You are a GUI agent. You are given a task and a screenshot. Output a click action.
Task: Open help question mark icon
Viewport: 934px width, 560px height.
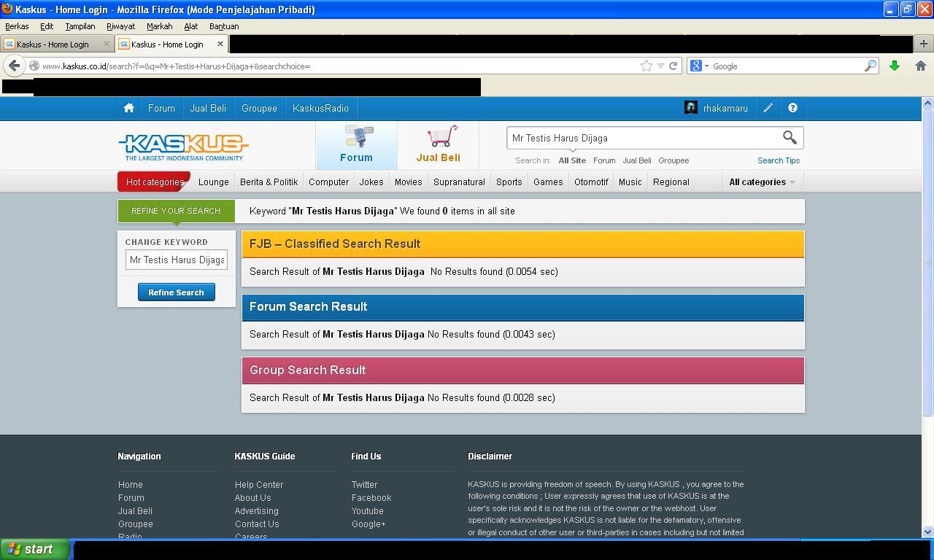(792, 108)
